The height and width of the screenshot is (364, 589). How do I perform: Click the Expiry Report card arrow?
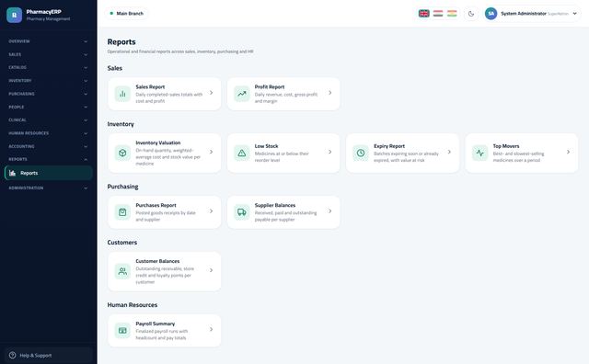click(x=449, y=152)
